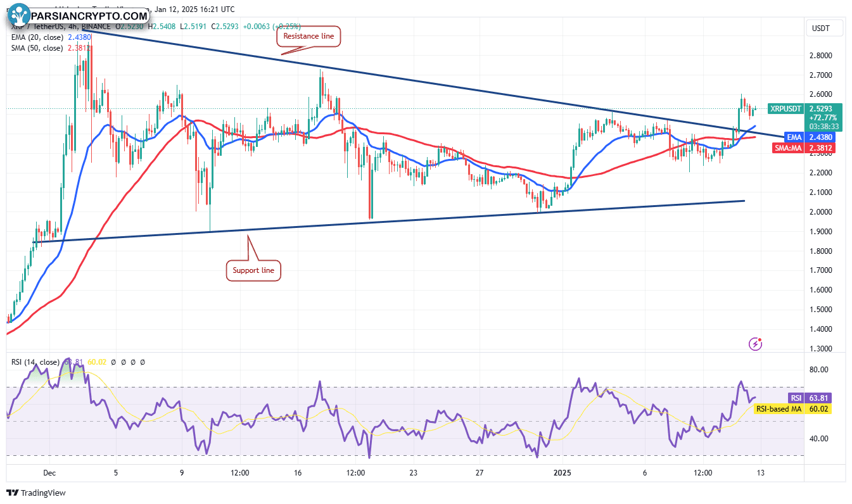This screenshot has height=504, width=852.
Task: Click the Resistance line callout label
Action: point(308,36)
